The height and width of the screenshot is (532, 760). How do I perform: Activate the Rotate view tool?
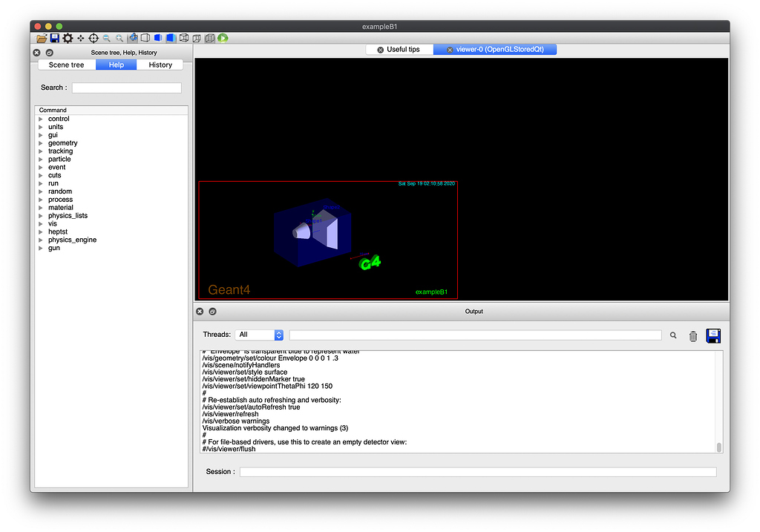coord(133,38)
